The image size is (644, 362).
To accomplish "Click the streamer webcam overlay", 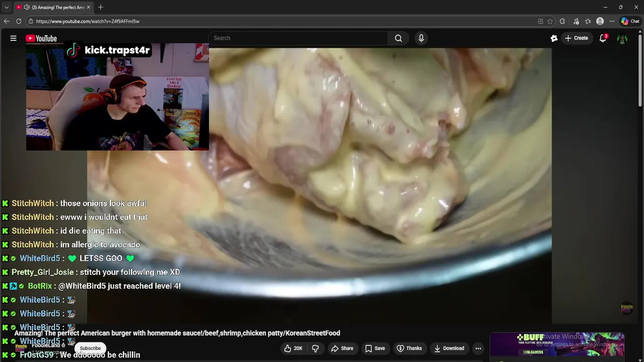I will pos(117,97).
